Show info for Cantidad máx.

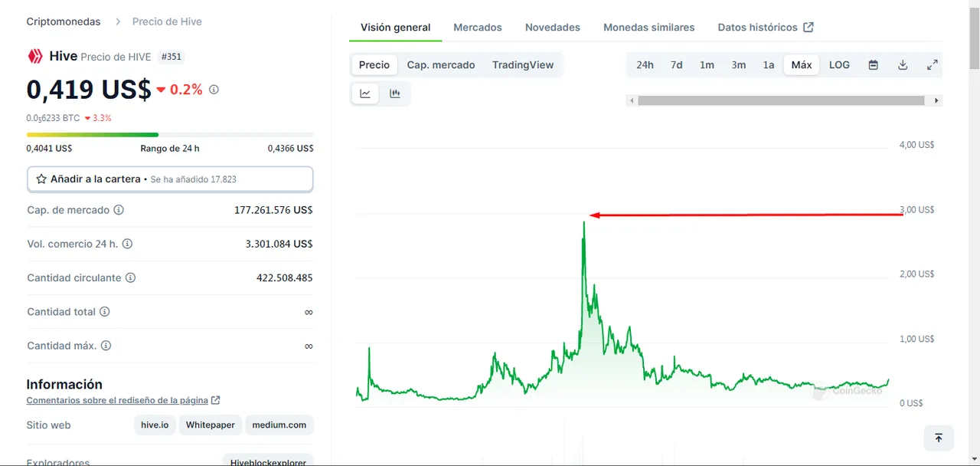coord(106,346)
